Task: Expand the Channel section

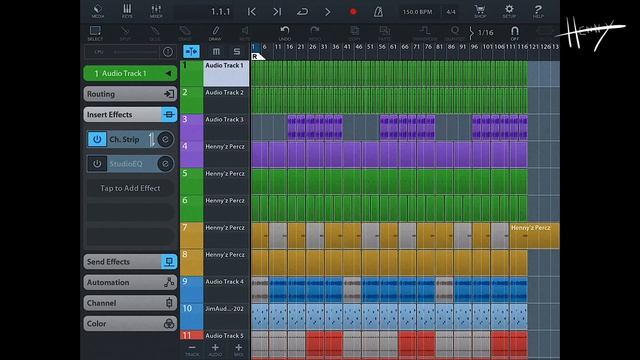Action: (130, 303)
